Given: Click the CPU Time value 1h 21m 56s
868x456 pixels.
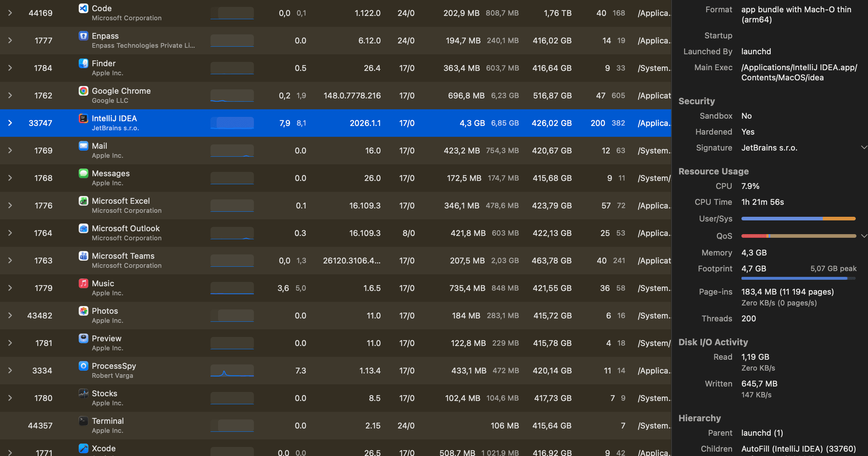Looking at the screenshot, I should [x=763, y=202].
